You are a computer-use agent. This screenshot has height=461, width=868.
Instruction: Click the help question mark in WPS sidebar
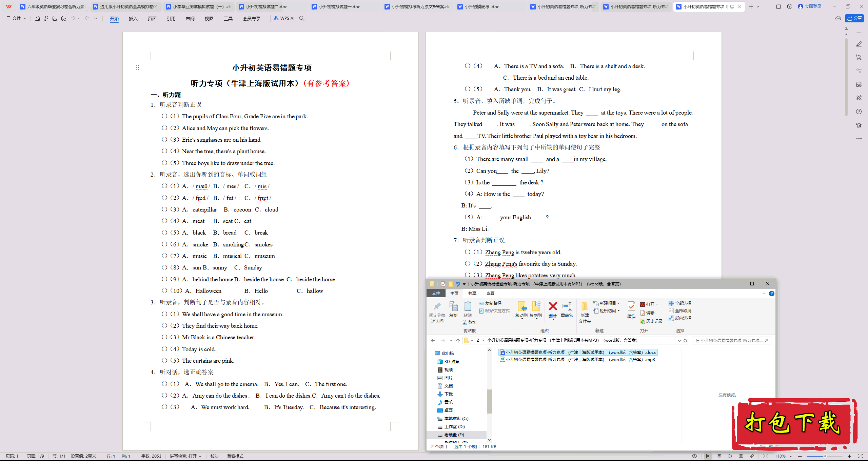[x=859, y=112]
